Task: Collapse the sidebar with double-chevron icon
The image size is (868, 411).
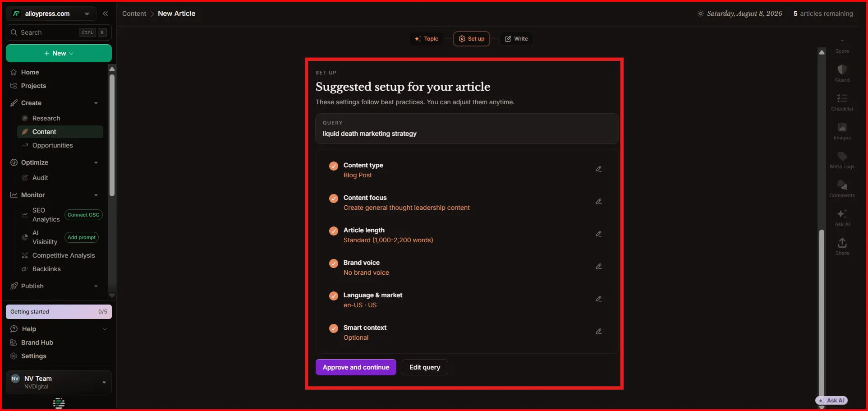Action: [106, 14]
